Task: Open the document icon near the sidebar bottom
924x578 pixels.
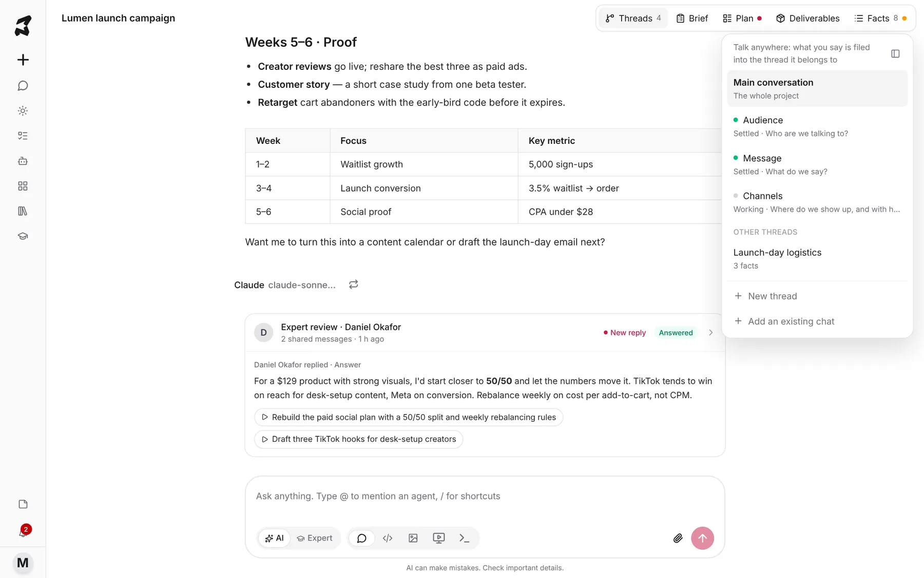Action: click(x=23, y=504)
